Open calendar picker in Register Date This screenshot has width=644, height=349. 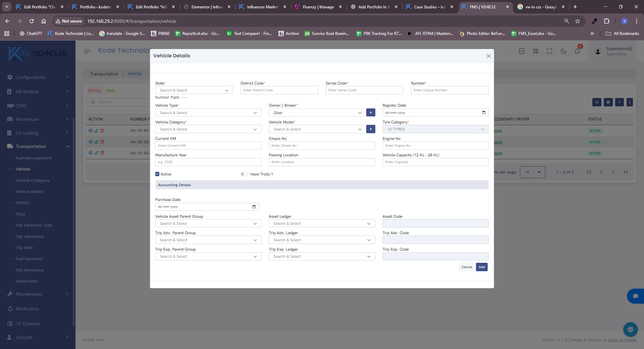pyautogui.click(x=484, y=113)
